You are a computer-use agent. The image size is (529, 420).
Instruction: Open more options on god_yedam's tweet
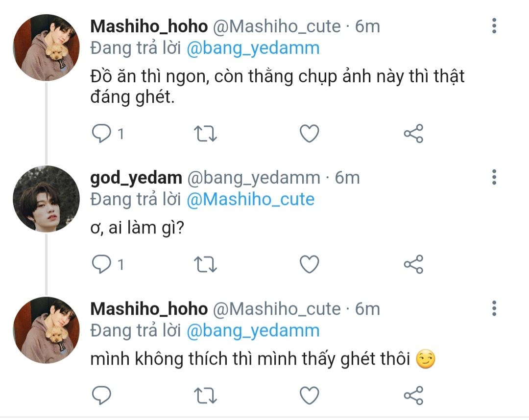coord(494,177)
